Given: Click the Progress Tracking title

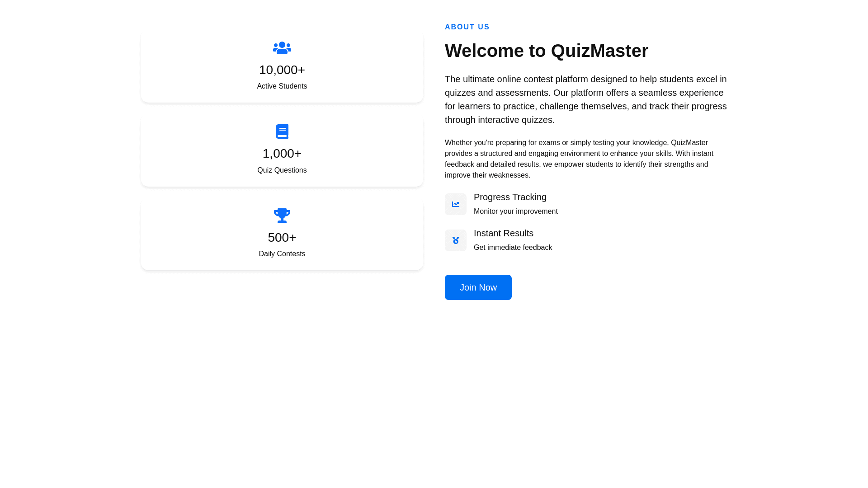Looking at the screenshot, I should tap(510, 197).
